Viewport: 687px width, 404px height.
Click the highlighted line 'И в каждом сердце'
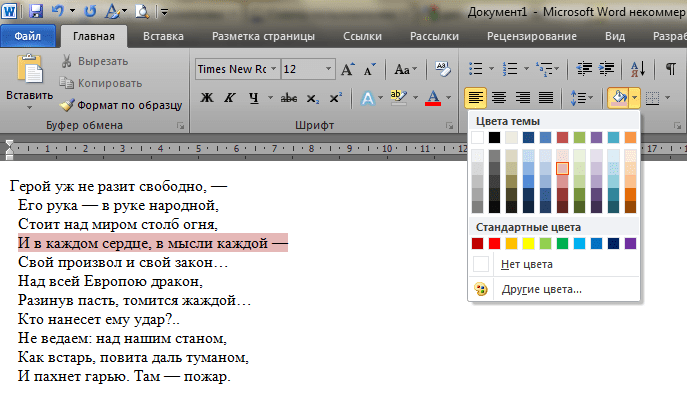pos(152,243)
